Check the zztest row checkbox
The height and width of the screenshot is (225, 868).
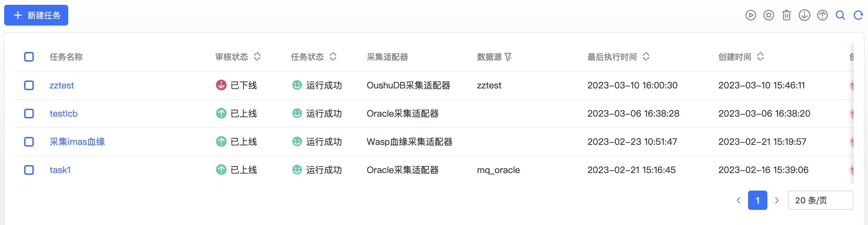click(x=29, y=85)
